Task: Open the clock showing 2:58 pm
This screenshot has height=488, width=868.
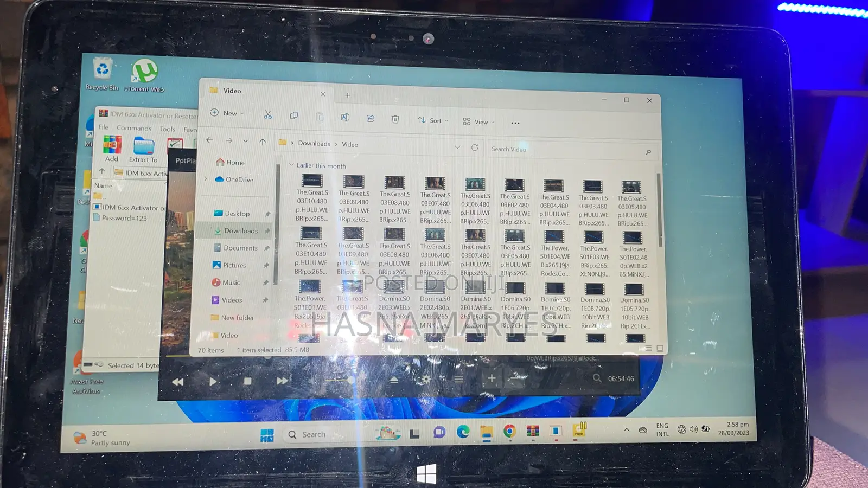Action: pyautogui.click(x=735, y=428)
